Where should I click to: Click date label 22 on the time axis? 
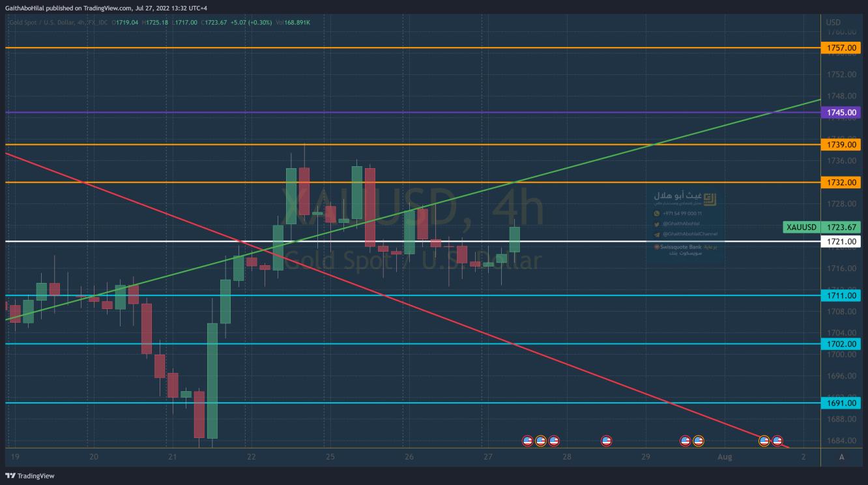[x=251, y=457]
